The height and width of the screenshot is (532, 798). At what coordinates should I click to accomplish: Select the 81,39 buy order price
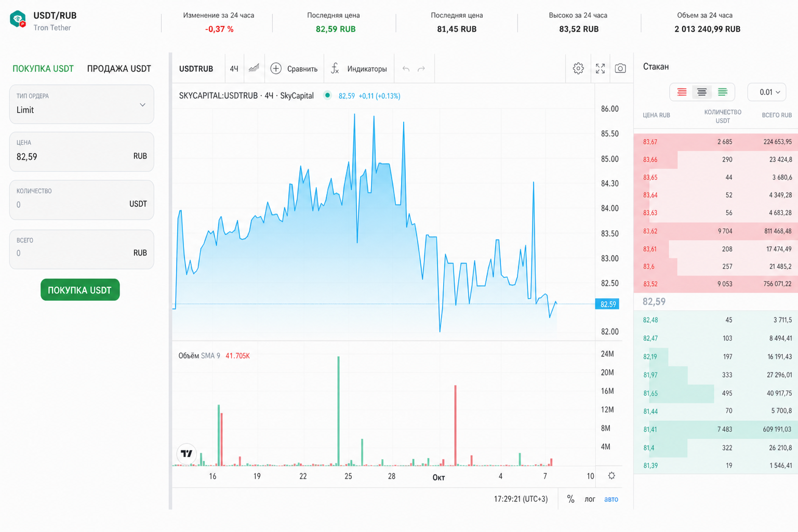point(650,465)
